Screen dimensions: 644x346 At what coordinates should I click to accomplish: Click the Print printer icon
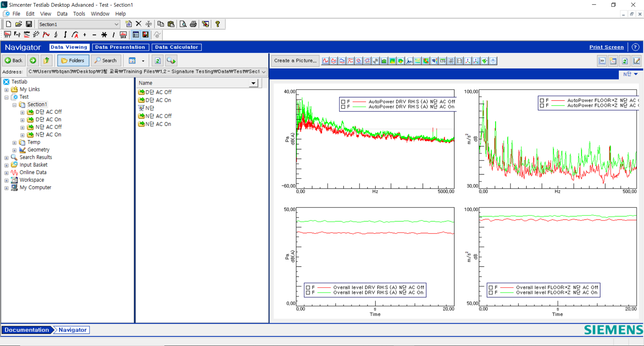(193, 24)
